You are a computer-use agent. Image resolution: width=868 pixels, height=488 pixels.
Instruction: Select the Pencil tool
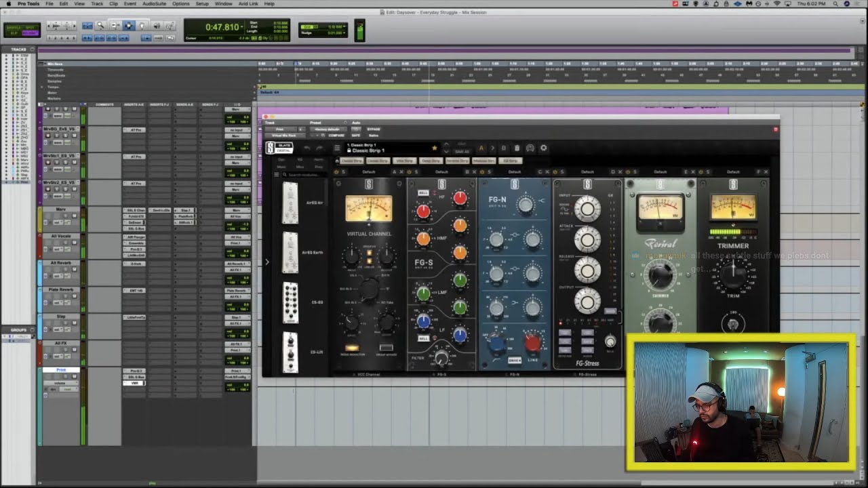[x=170, y=25]
